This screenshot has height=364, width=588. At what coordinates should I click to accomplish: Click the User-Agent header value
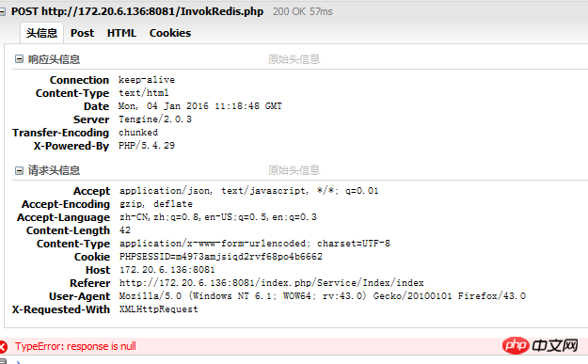(x=323, y=296)
